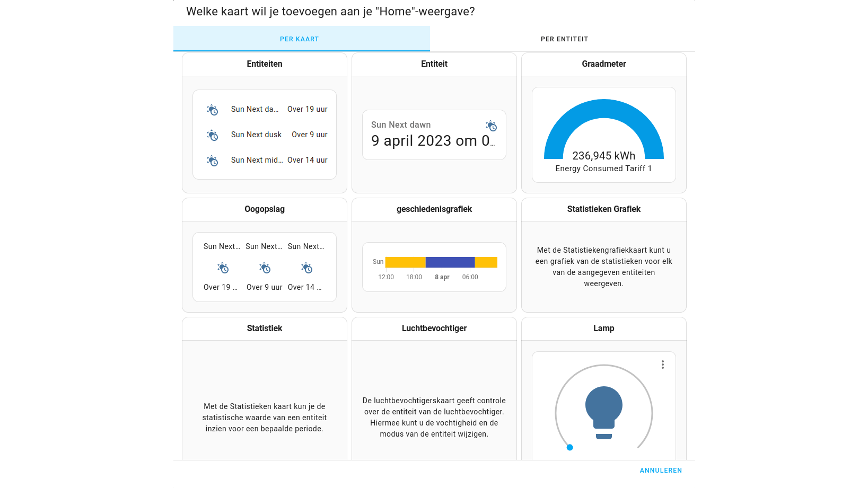
Task: Click the sun clock icon in the Sun Next dawn card
Action: 491,126
